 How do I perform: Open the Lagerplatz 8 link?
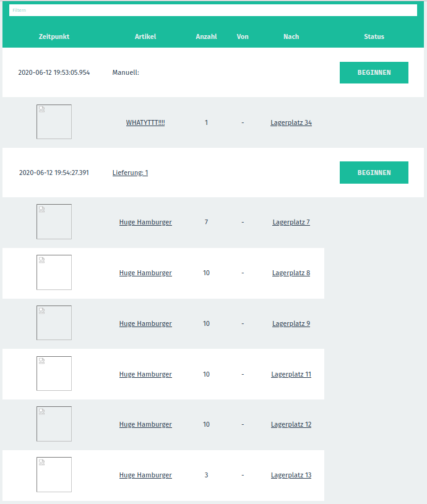point(291,273)
